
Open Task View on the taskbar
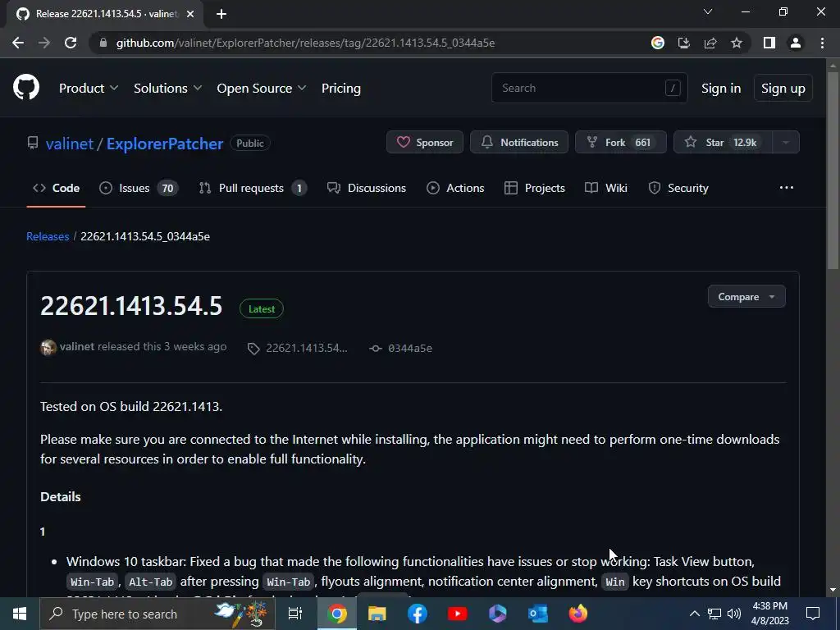point(295,614)
